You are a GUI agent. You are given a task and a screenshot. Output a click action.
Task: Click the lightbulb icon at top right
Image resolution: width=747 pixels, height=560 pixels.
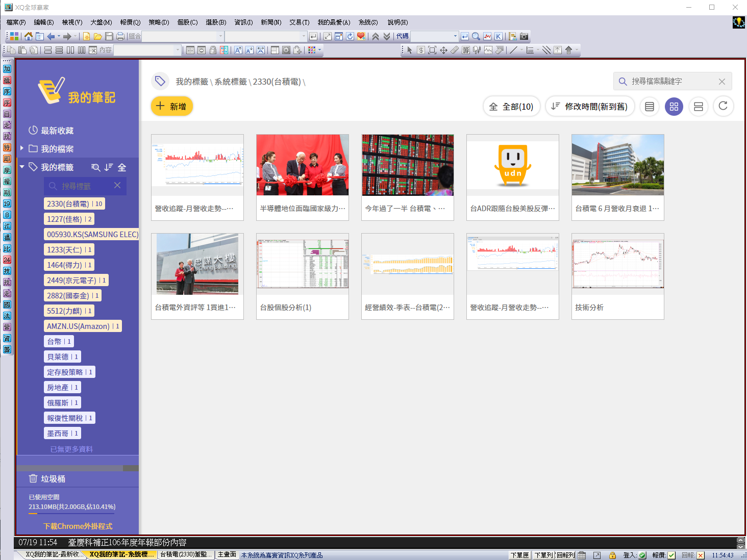coord(738,22)
